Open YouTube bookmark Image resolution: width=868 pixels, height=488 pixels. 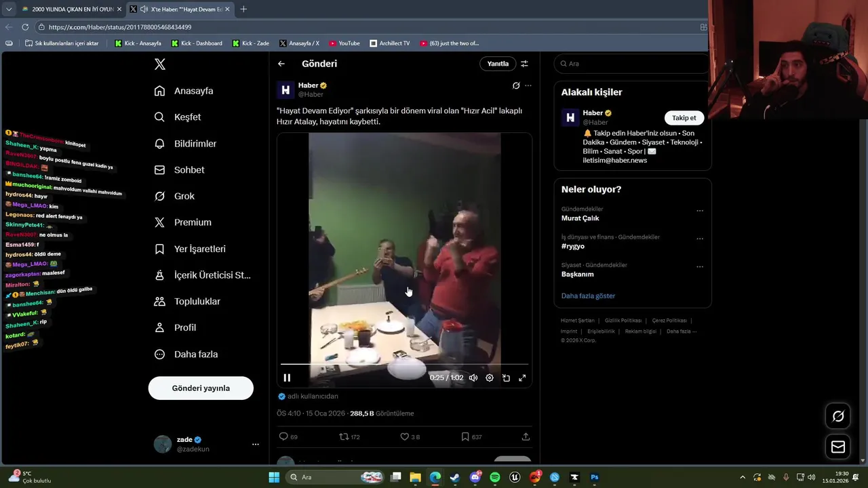344,43
